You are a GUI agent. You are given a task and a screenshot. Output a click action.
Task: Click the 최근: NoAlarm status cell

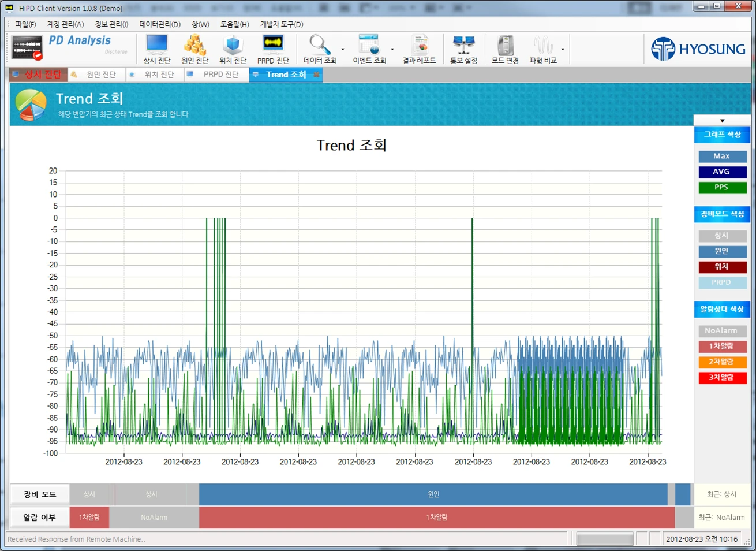tap(722, 518)
